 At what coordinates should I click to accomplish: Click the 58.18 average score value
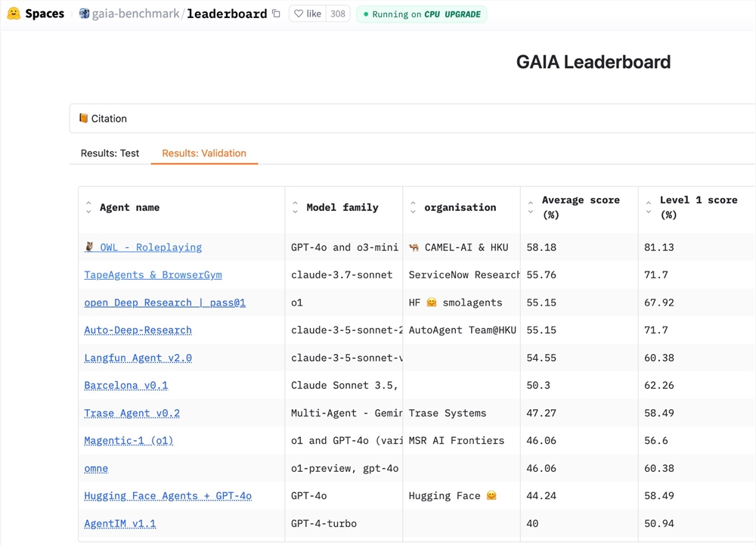click(x=541, y=247)
